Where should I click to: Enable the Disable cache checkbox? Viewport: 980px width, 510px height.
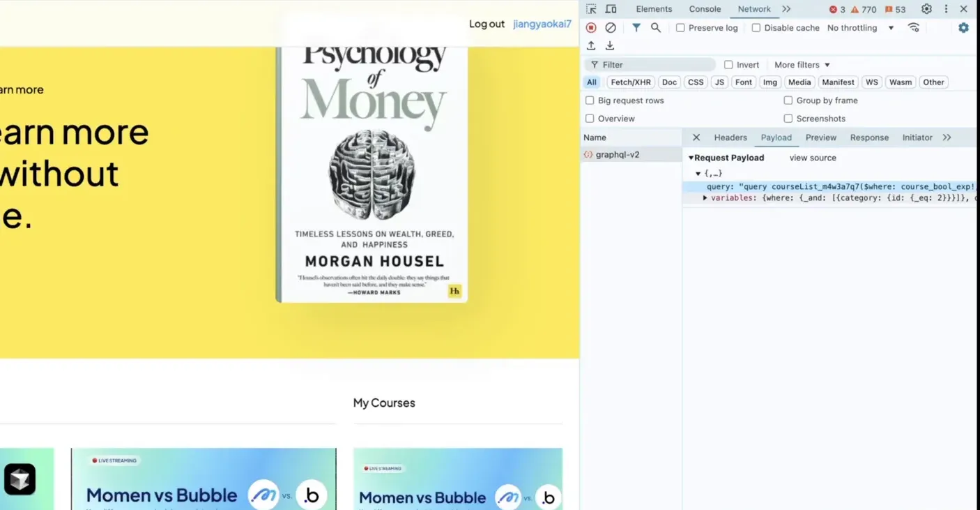tap(756, 28)
